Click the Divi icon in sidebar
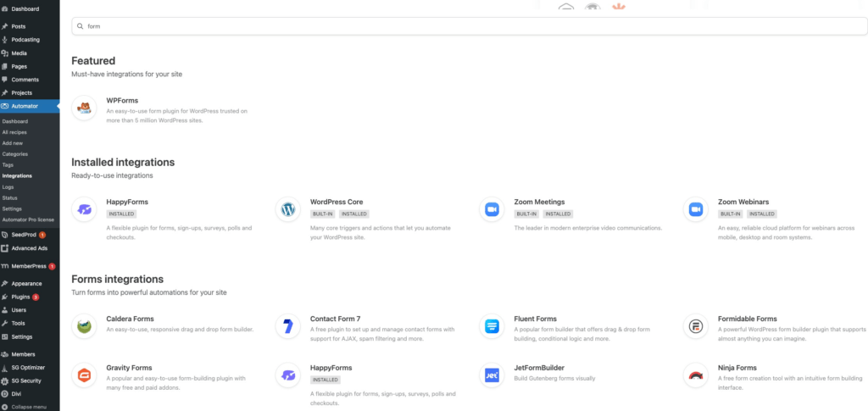Screen dimensions: 868x411 [5, 394]
